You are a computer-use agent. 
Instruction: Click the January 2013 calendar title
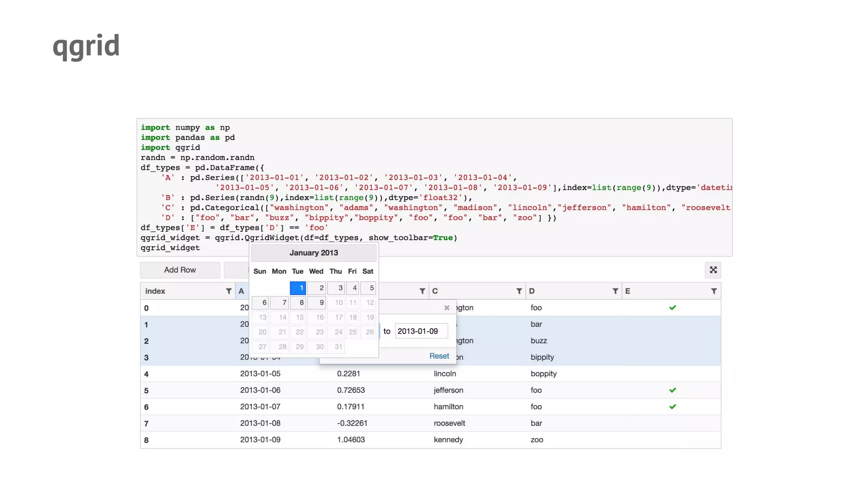tap(314, 253)
